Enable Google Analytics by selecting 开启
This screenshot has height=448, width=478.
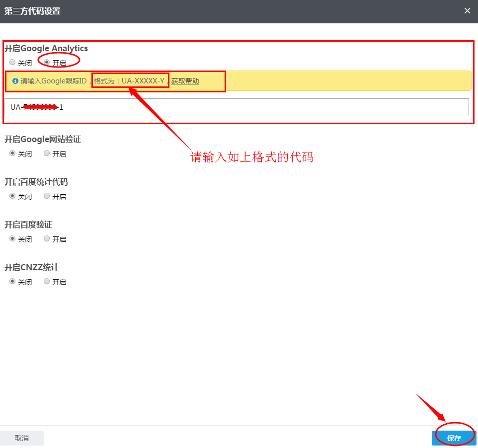coord(46,62)
